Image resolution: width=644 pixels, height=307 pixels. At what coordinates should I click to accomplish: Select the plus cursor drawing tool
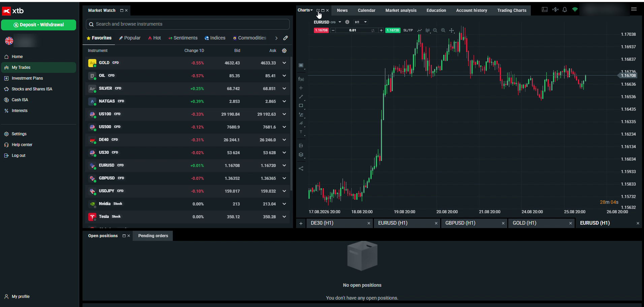301,88
